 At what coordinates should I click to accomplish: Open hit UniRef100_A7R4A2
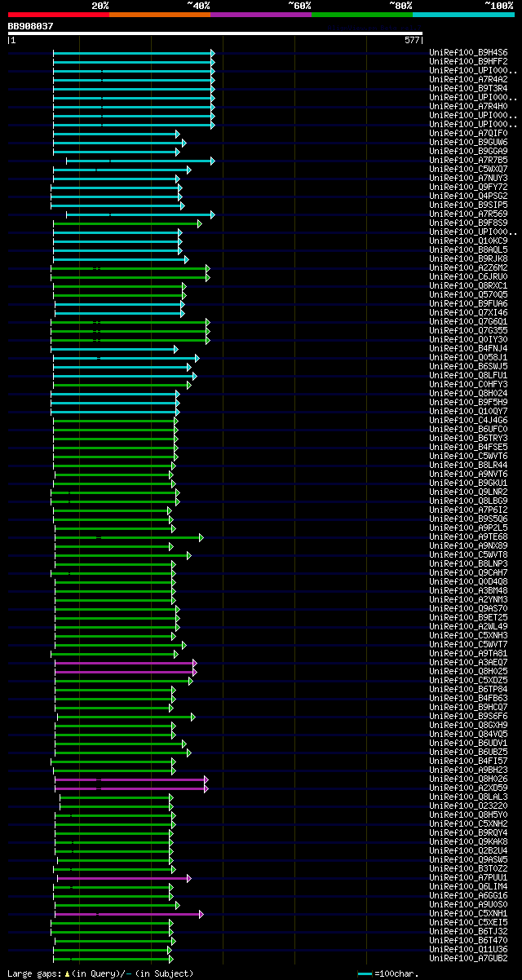pos(468,79)
